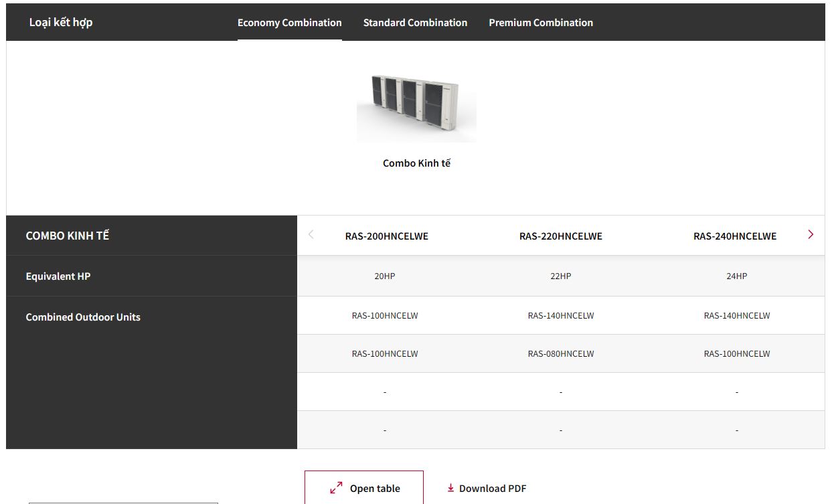This screenshot has height=504, width=834.
Task: Select the RAS-240HNCELWE column header
Action: click(x=734, y=236)
